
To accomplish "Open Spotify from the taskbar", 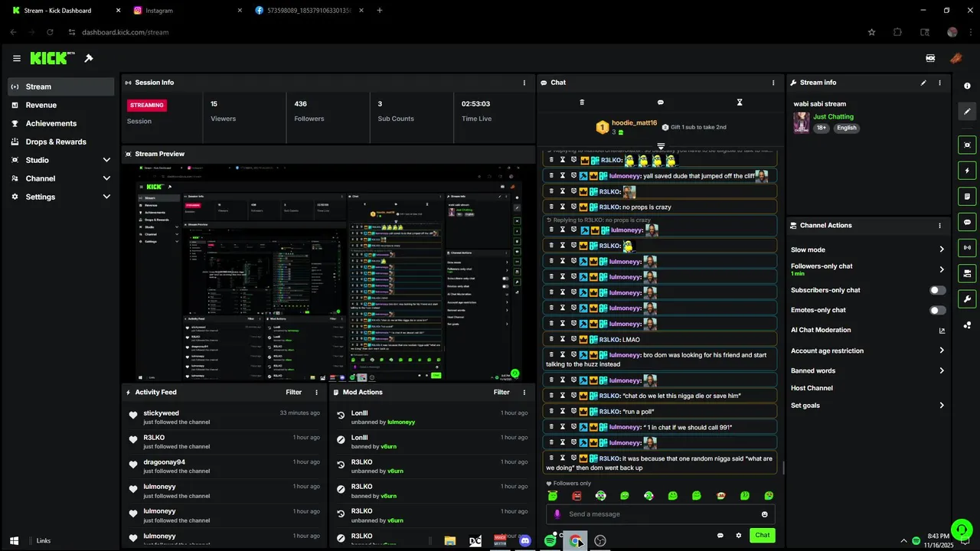I will click(x=550, y=541).
